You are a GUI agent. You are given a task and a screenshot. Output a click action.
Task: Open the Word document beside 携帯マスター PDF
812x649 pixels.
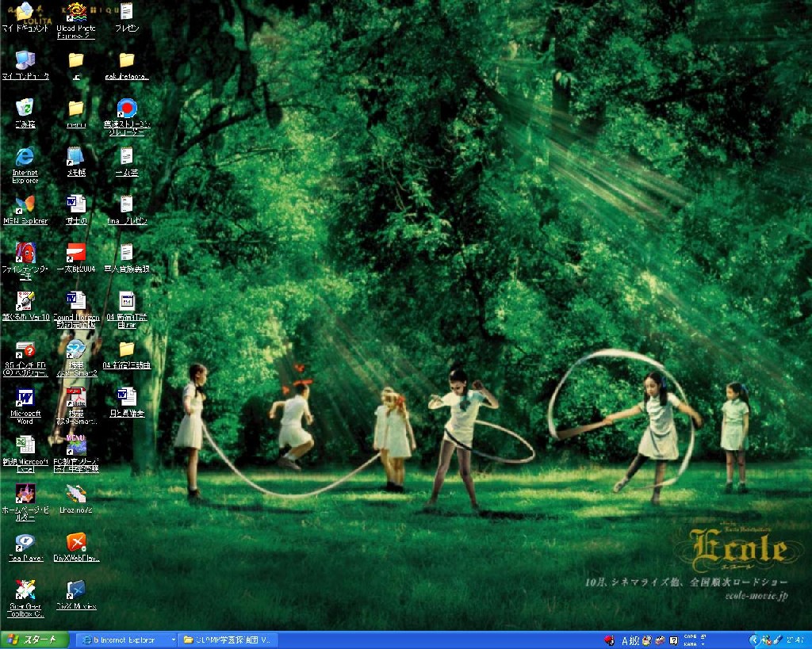coord(126,402)
